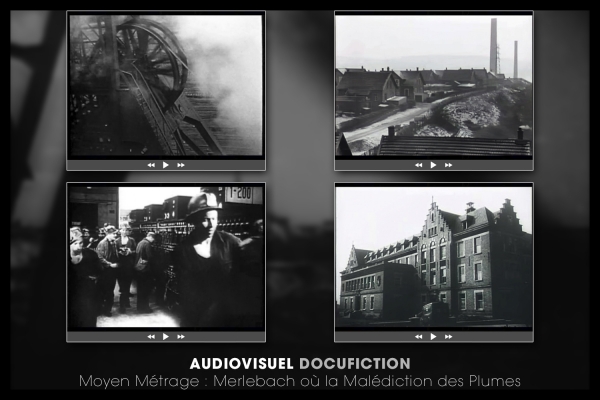Viewport: 600px width, 400px height.
Task: Fast-forward the gabled brick building video
Action: click(x=448, y=336)
